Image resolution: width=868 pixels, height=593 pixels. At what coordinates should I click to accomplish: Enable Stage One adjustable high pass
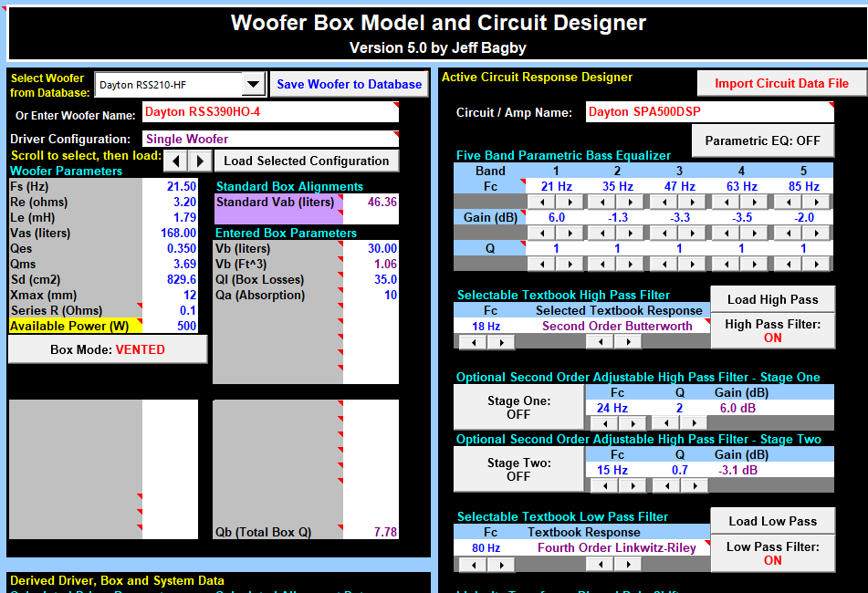click(518, 407)
